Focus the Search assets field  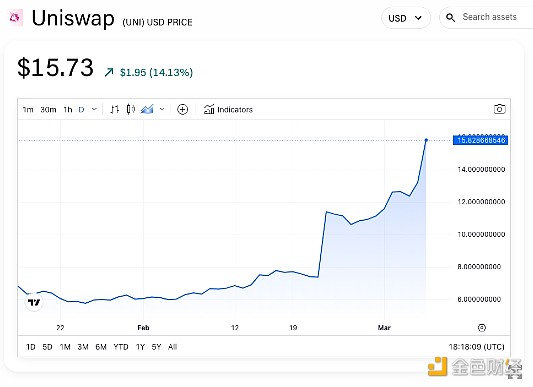(489, 17)
